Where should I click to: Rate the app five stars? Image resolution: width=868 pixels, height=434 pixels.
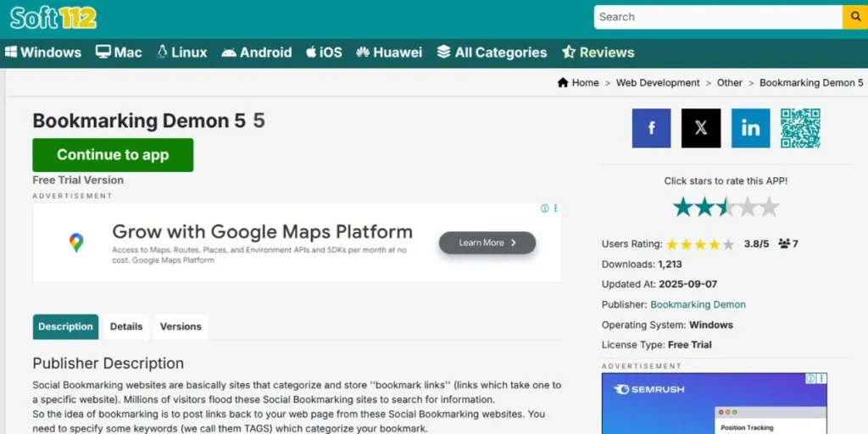pyautogui.click(x=769, y=207)
